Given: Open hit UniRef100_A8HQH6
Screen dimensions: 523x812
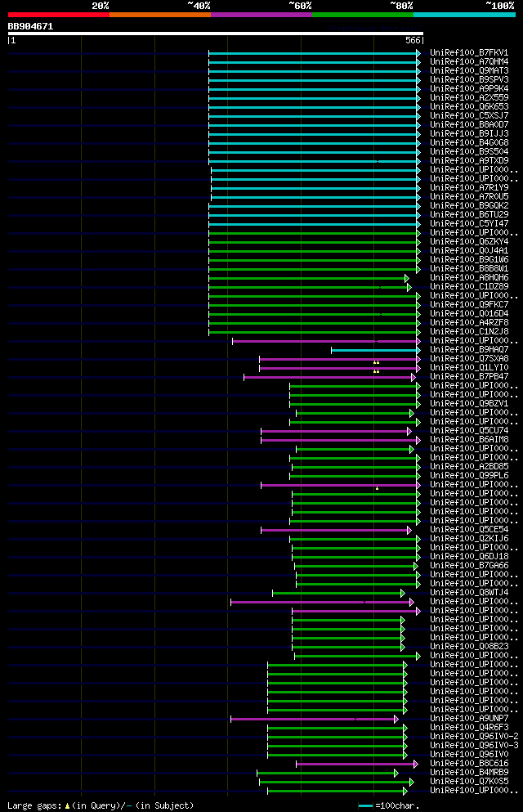Looking at the screenshot, I should coord(469,277).
